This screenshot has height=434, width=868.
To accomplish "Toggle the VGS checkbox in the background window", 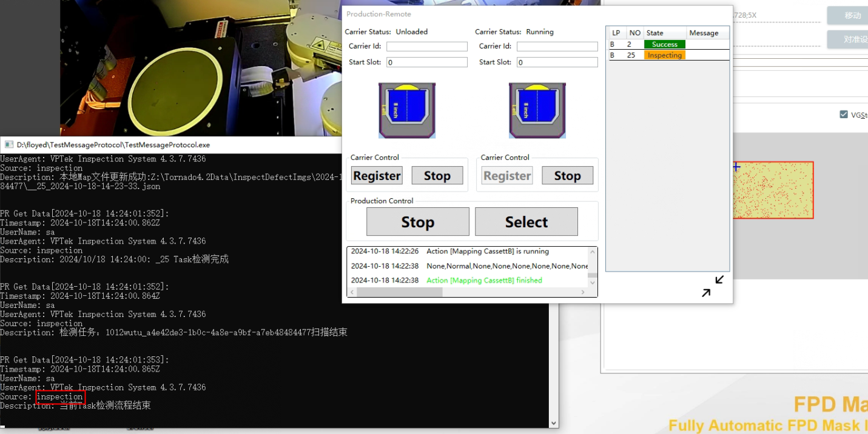I will click(x=844, y=115).
